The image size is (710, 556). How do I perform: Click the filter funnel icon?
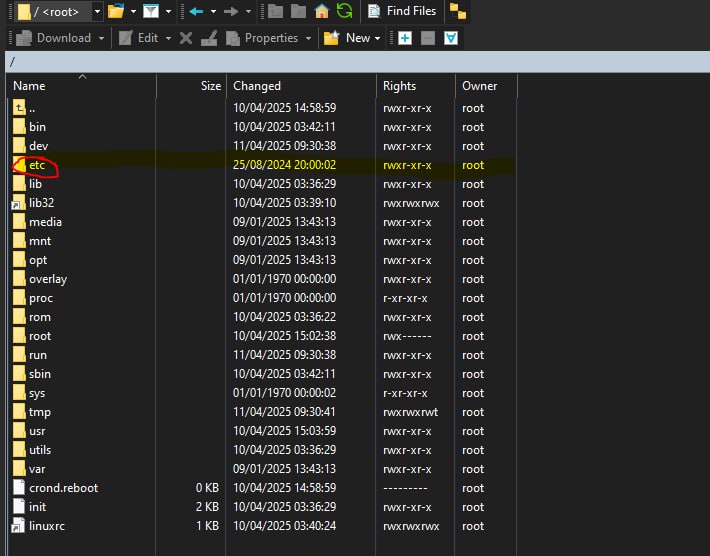click(x=151, y=11)
